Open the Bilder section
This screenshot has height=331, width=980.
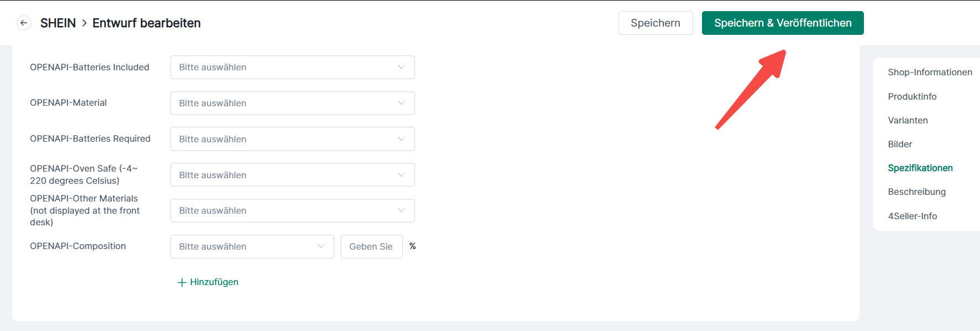tap(900, 144)
